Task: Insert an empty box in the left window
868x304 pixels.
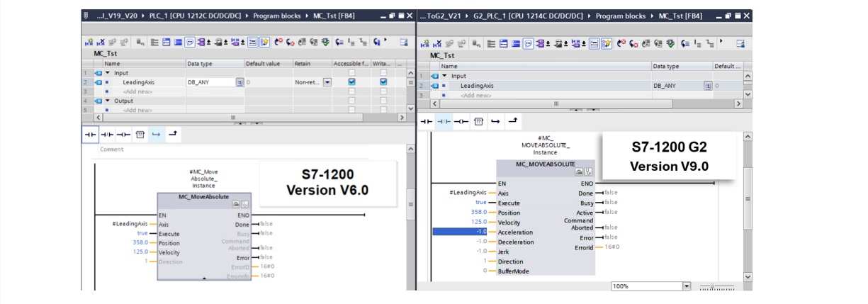Action: point(140,133)
